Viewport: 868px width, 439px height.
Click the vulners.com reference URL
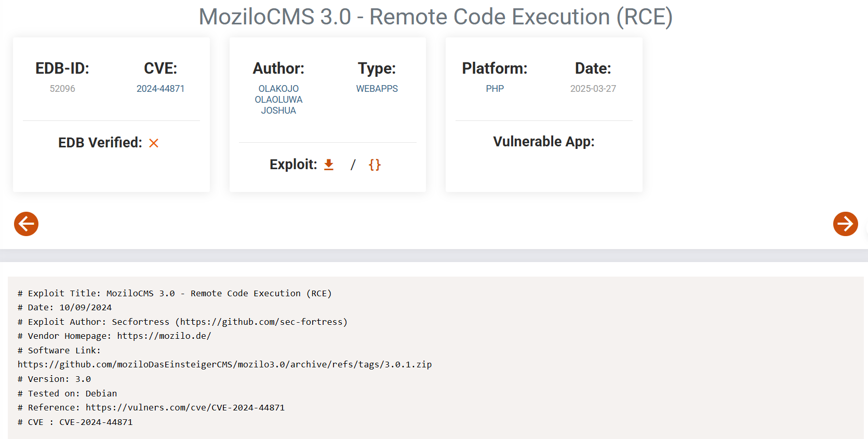[185, 407]
